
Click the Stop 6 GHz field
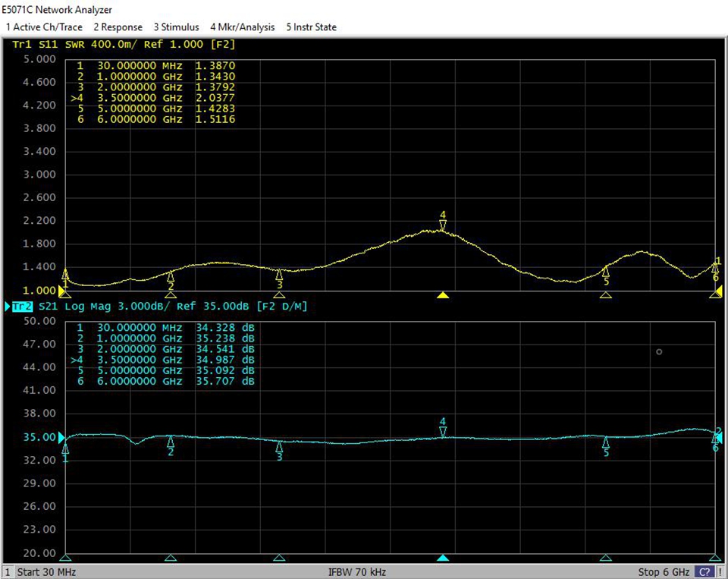click(x=664, y=571)
